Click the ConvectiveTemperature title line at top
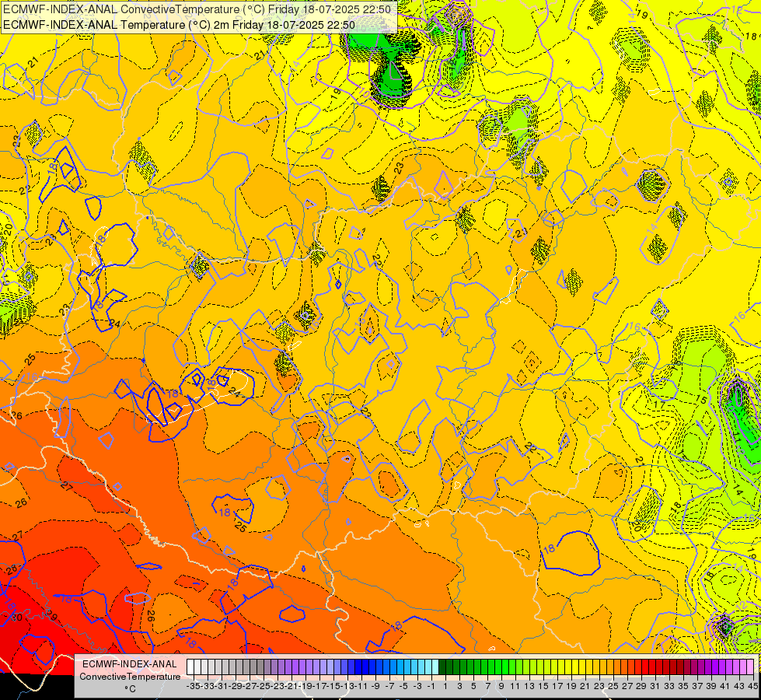761x700 pixels. tap(197, 9)
